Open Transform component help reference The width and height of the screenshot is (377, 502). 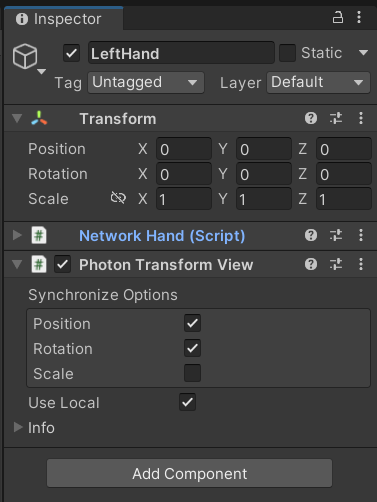pos(311,118)
